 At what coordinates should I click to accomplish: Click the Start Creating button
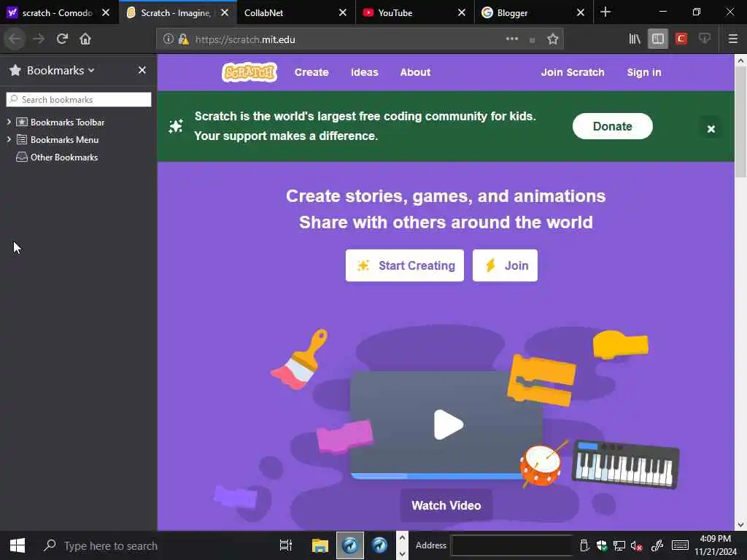[404, 265]
